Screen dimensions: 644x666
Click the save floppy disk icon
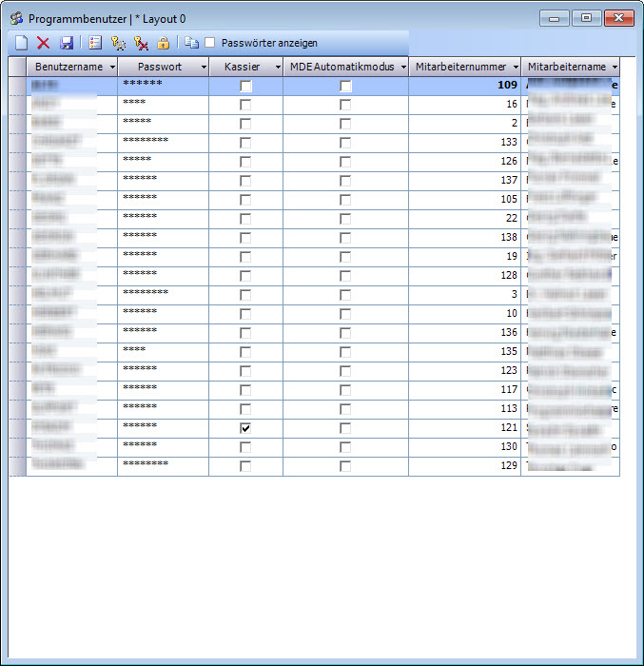coord(67,43)
